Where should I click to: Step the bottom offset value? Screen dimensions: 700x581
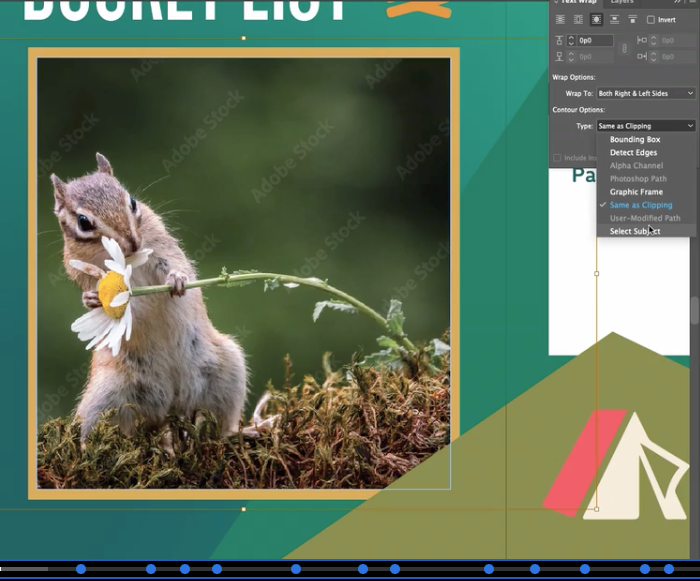tap(571, 57)
